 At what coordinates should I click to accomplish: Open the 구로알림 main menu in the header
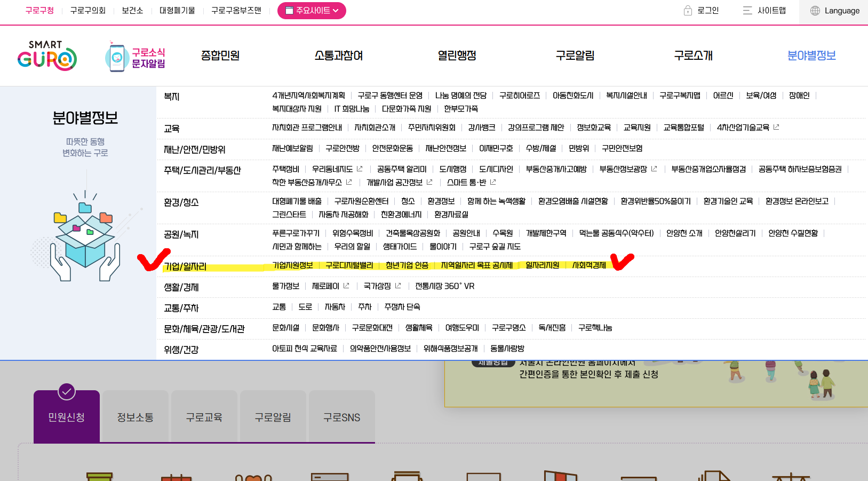pos(575,56)
